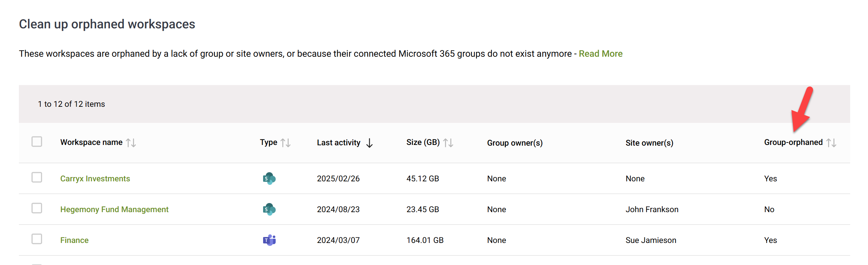The image size is (868, 265).
Task: Click the Group owner(s) column header
Action: point(515,143)
